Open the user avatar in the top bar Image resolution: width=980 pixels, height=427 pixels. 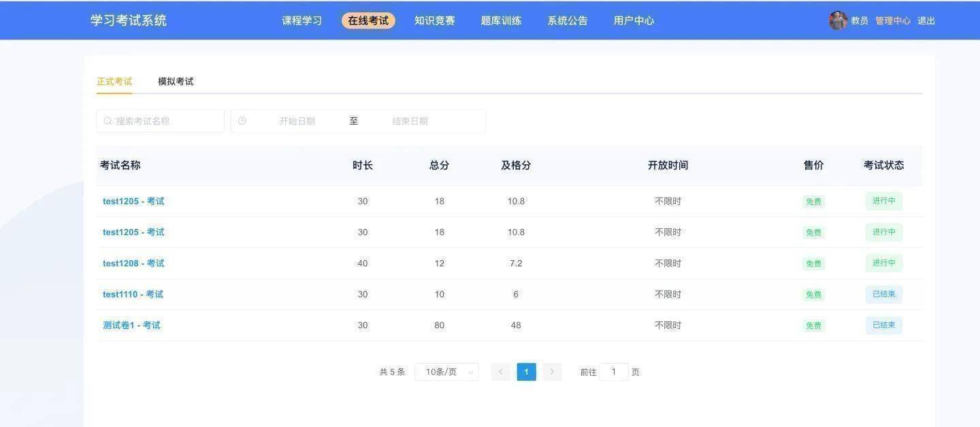pyautogui.click(x=837, y=20)
